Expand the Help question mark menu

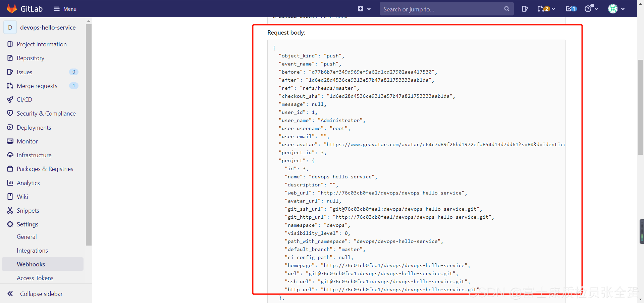pos(591,9)
